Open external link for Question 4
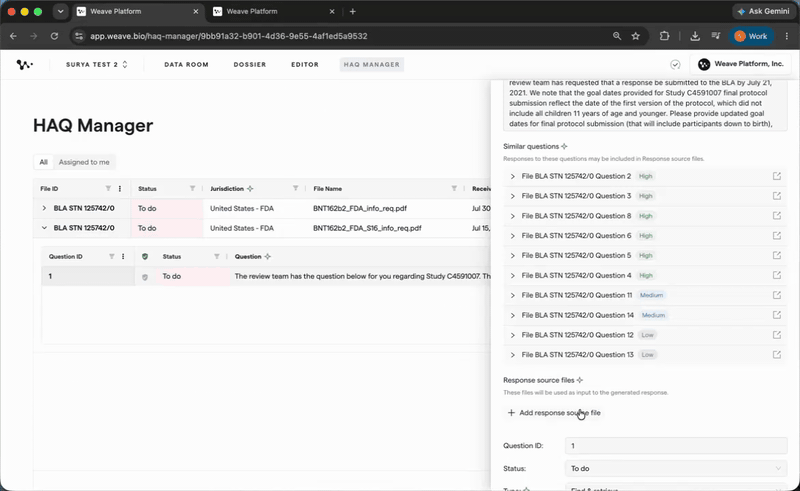Viewport: 800px width, 491px height. point(777,275)
